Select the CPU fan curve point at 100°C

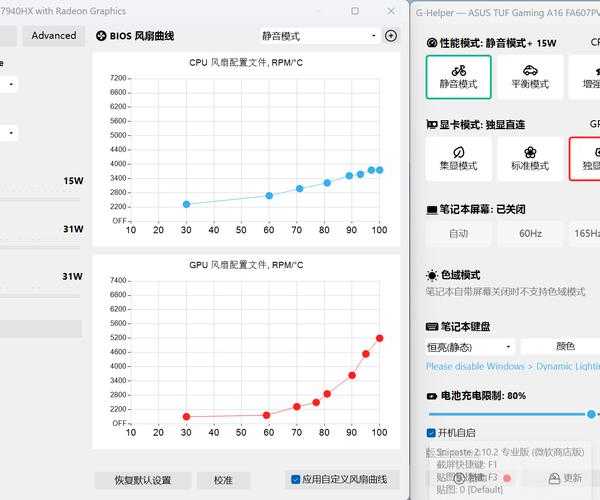click(379, 170)
